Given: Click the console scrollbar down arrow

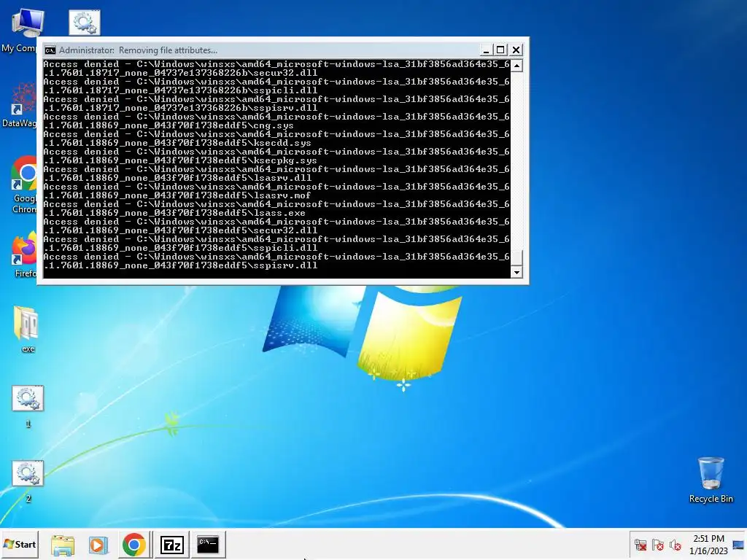Looking at the screenshot, I should [x=517, y=273].
